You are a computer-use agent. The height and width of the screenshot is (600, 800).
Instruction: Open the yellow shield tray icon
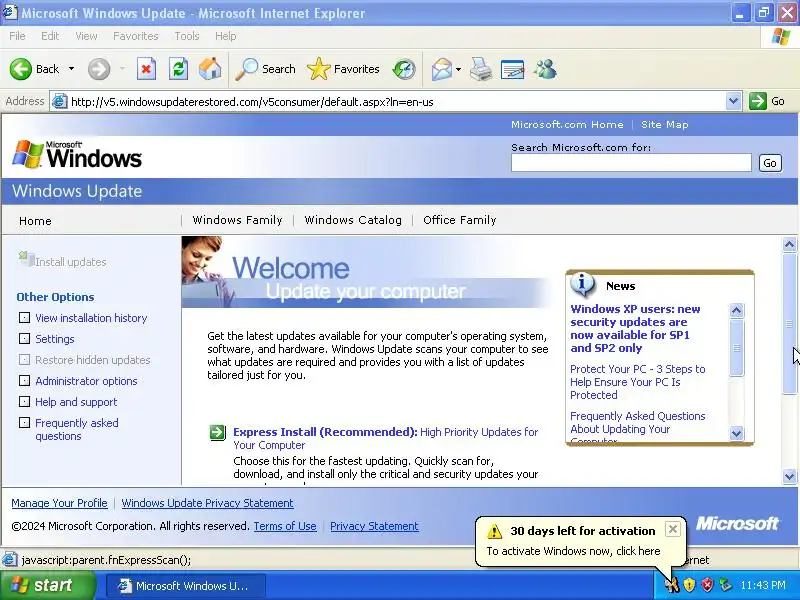(689, 585)
